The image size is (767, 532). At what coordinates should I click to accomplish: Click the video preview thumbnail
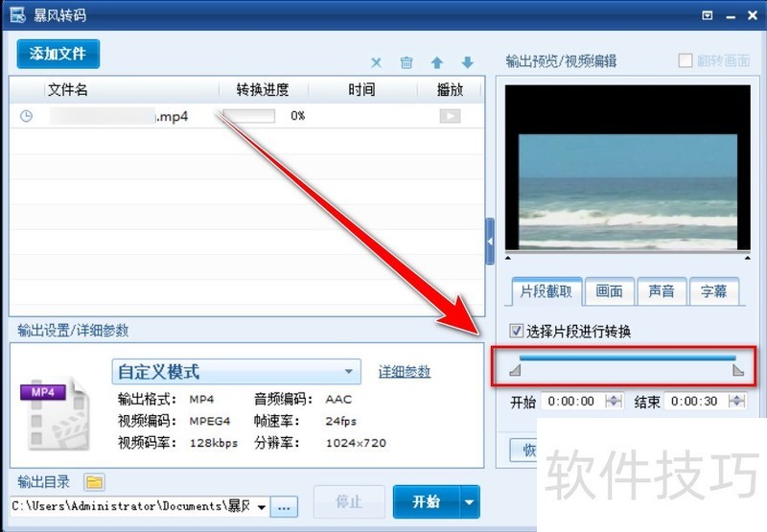tap(628, 167)
